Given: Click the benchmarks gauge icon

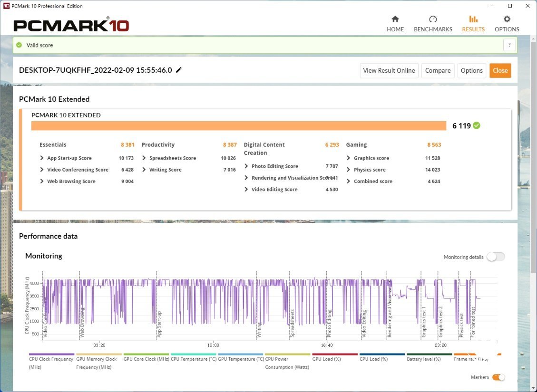Looking at the screenshot, I should coord(433,19).
